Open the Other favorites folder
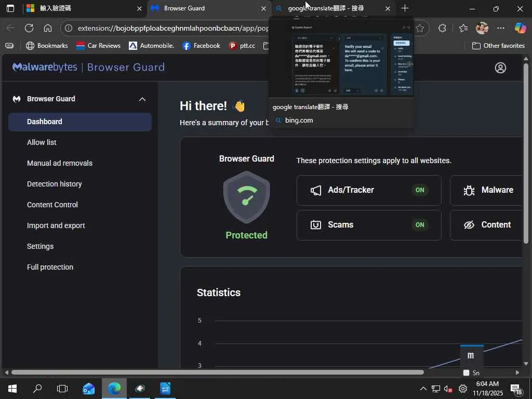 click(x=498, y=46)
